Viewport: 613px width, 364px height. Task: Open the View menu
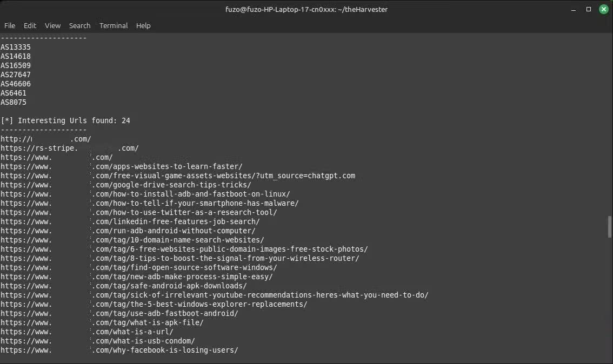52,25
